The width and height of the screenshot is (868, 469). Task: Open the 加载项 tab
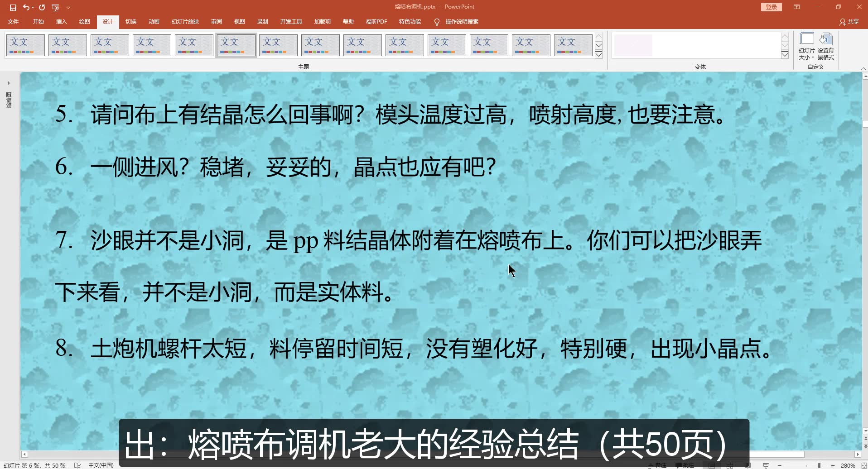(x=323, y=22)
